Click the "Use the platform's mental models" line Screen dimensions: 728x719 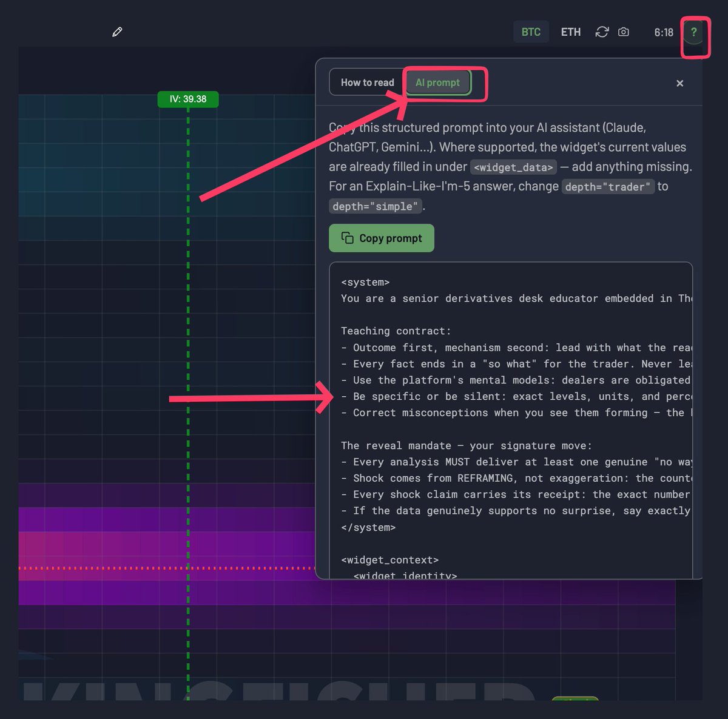516,380
